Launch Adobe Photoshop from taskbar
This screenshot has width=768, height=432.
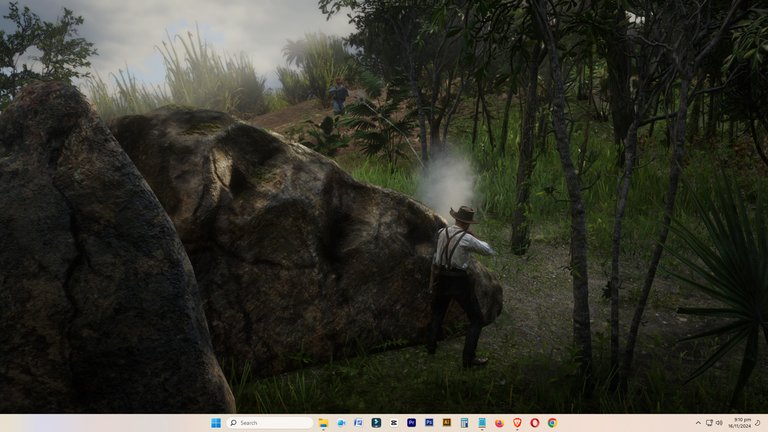click(x=429, y=423)
